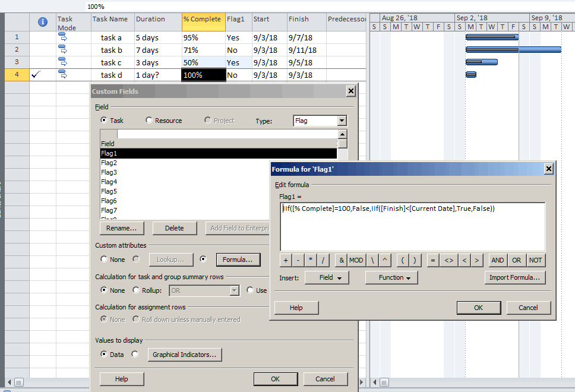Cancel the formula dialog

[529, 308]
